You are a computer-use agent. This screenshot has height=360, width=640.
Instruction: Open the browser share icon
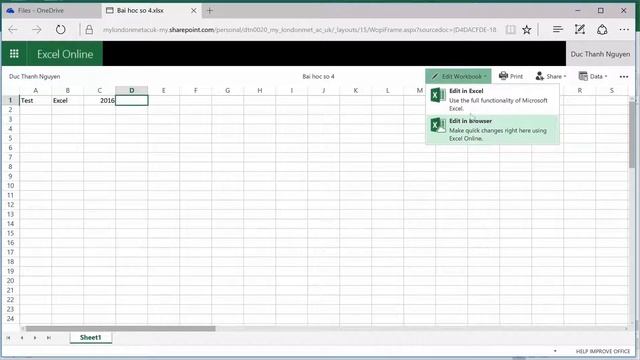pyautogui.click(x=602, y=29)
